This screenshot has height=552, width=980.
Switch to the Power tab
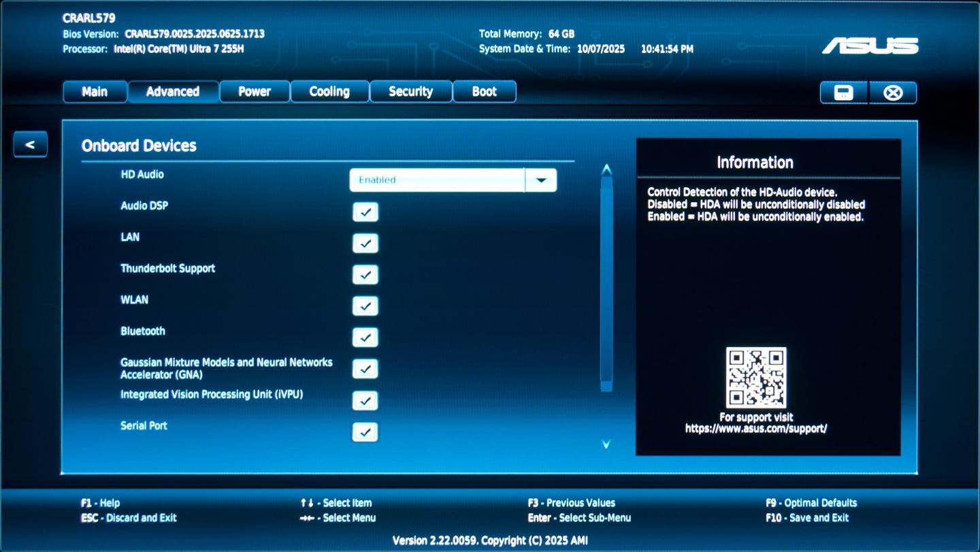click(x=255, y=92)
